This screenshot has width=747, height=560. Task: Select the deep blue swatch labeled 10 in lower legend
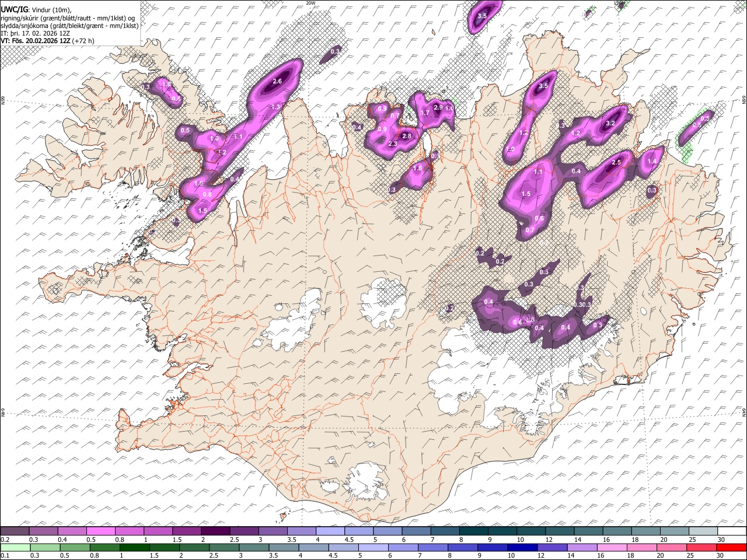pyautogui.click(x=522, y=547)
